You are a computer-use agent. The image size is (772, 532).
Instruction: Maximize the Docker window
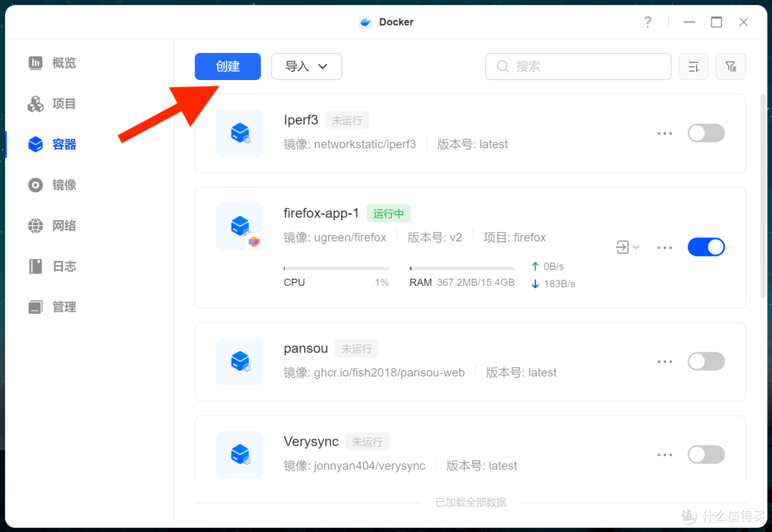(x=716, y=22)
